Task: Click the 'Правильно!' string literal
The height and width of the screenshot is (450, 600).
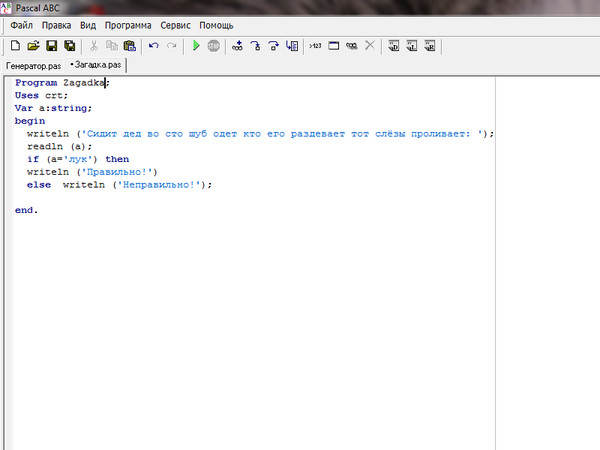Action: pos(117,172)
